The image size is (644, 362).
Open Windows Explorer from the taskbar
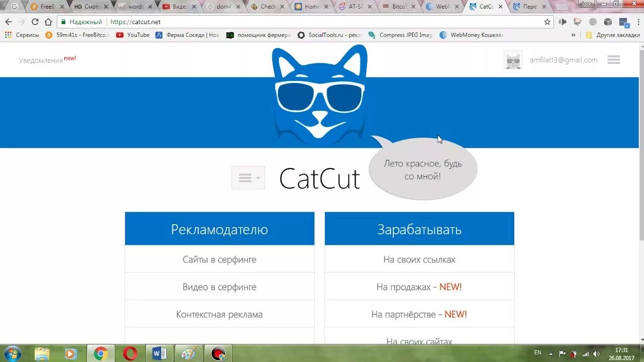click(x=43, y=353)
